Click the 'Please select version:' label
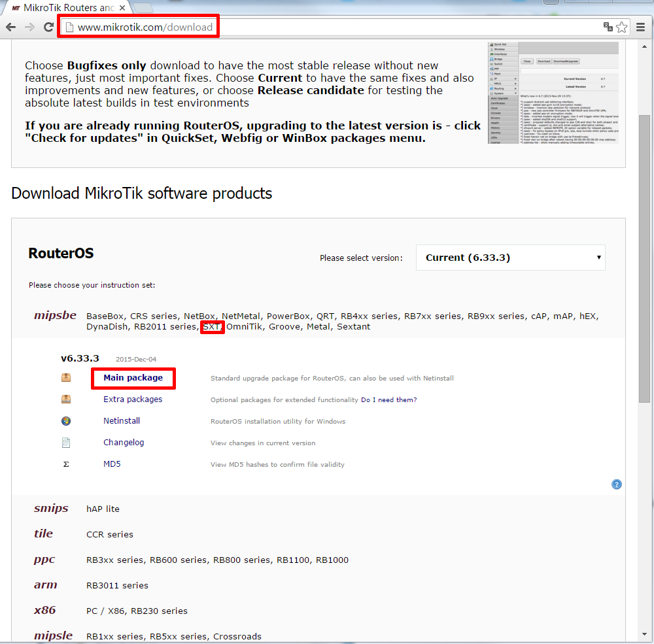Image resolution: width=654 pixels, height=644 pixels. (361, 258)
